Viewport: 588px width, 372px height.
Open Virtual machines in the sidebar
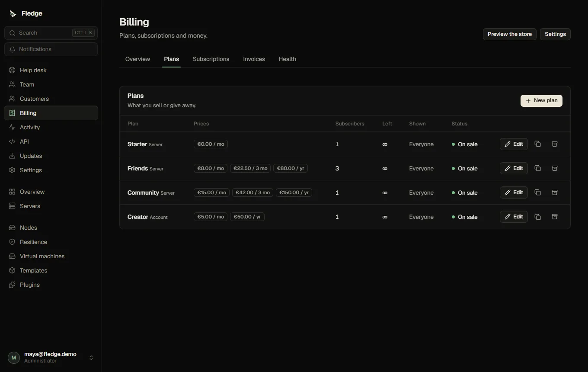coord(51,256)
